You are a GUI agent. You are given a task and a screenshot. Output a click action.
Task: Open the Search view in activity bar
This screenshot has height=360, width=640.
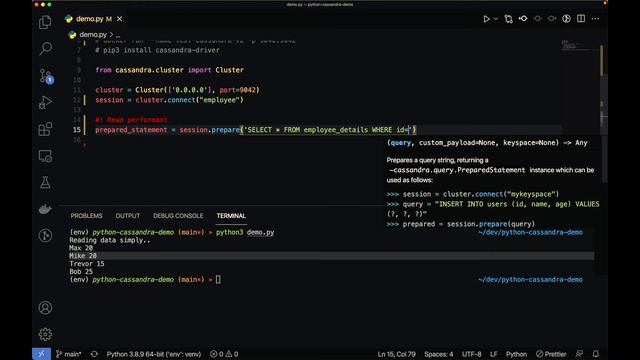(45, 49)
